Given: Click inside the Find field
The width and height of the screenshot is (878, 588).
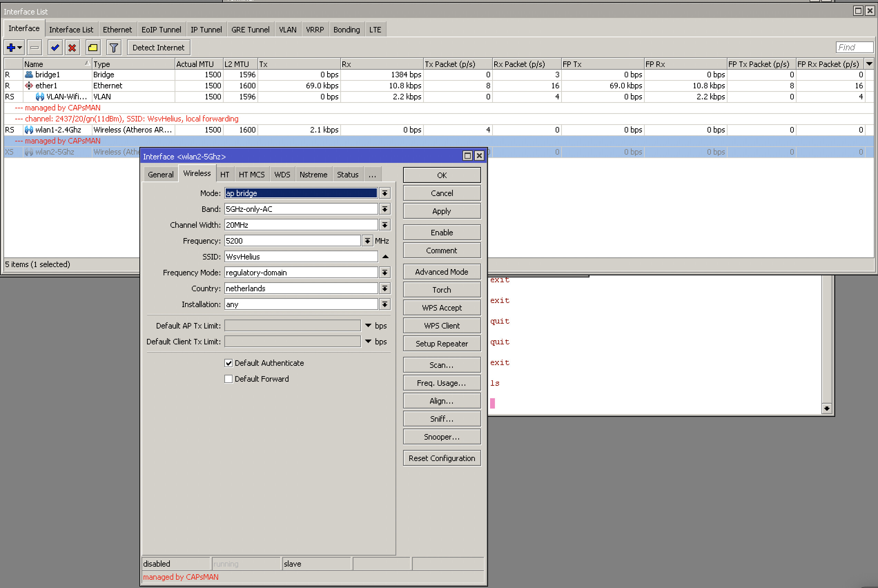Looking at the screenshot, I should click(855, 47).
